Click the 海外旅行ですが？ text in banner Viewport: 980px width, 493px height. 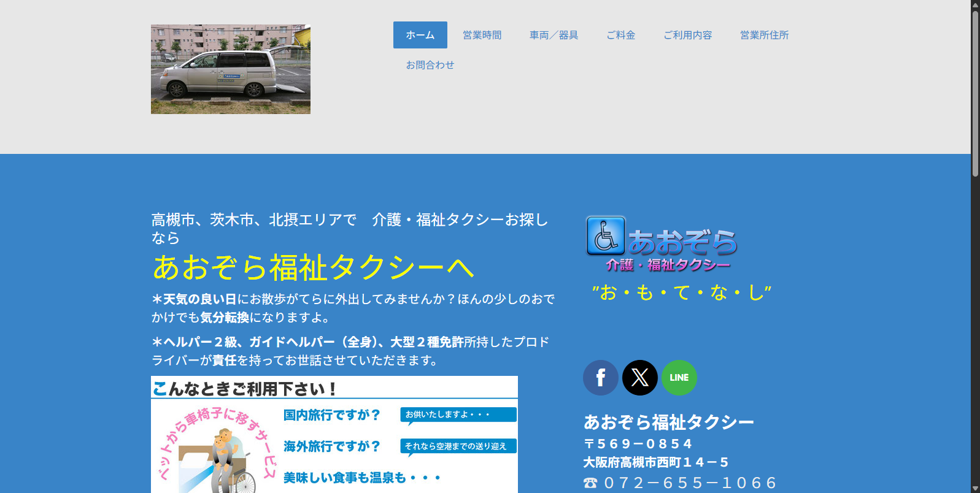click(x=332, y=446)
